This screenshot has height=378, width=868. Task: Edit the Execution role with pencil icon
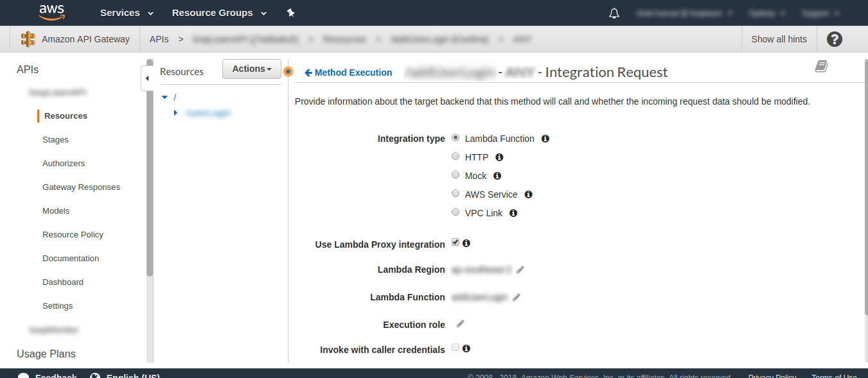pos(459,324)
